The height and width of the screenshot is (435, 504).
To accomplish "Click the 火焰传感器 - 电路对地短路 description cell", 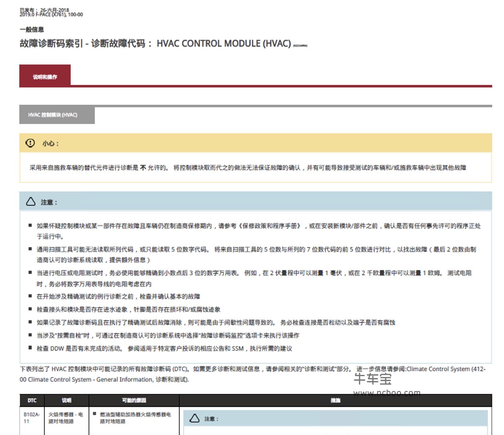I will click(x=66, y=418).
